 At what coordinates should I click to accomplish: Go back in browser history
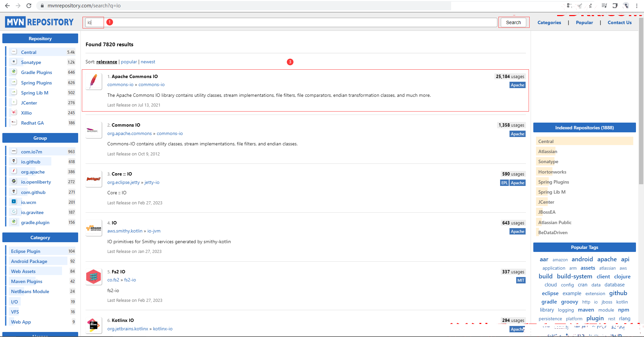tap(7, 6)
